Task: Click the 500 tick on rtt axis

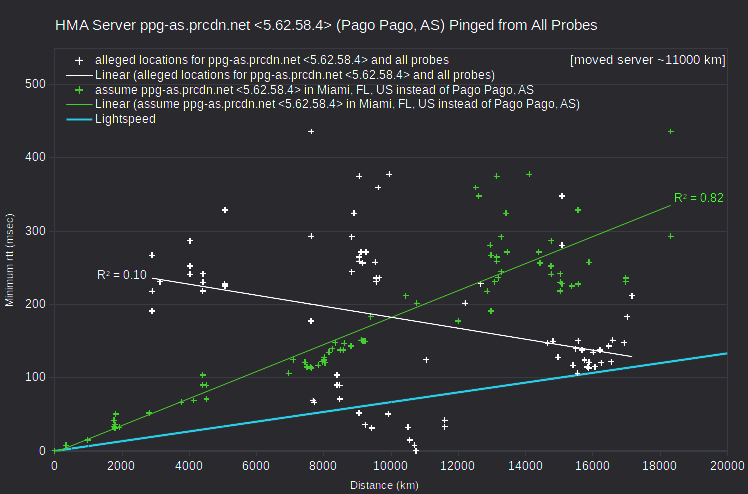Action: pos(35,84)
